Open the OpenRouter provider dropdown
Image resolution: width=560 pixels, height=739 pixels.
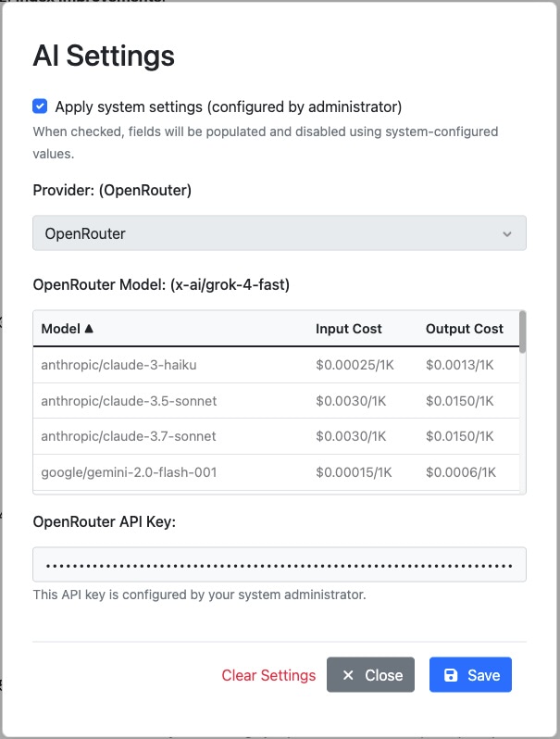tap(279, 233)
